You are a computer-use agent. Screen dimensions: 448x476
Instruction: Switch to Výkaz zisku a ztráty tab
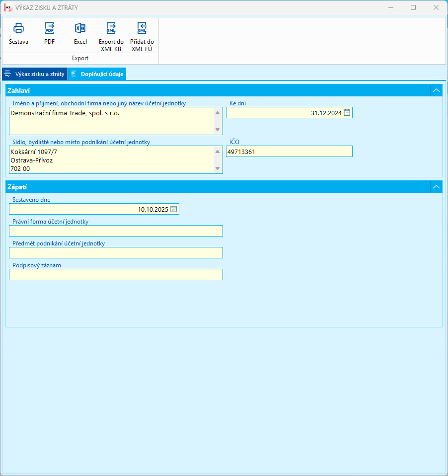pos(35,74)
